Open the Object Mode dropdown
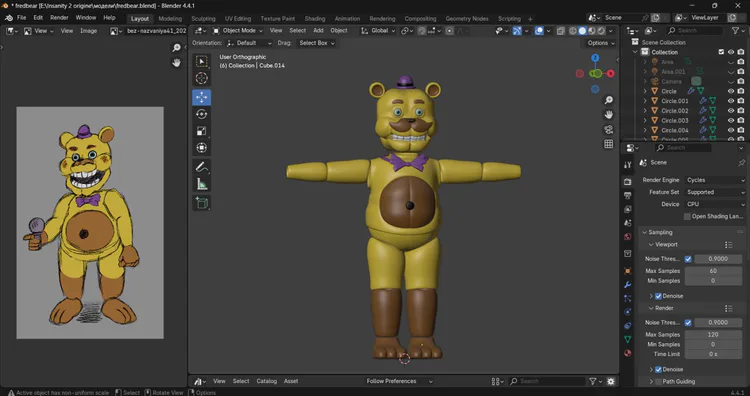Viewport: 750px width, 396px height. [x=238, y=31]
